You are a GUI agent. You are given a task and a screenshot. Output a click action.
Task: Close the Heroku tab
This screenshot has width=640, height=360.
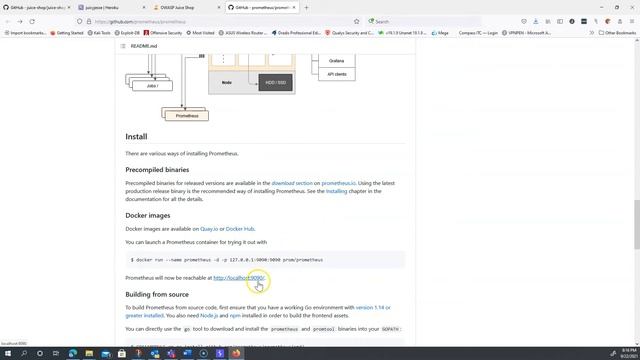pos(144,7)
